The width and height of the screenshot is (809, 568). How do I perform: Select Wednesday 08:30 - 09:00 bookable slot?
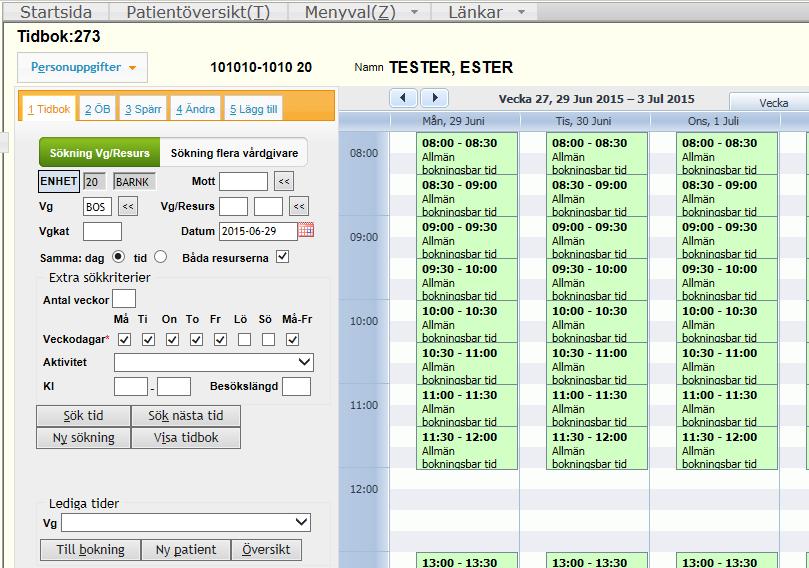click(x=726, y=196)
